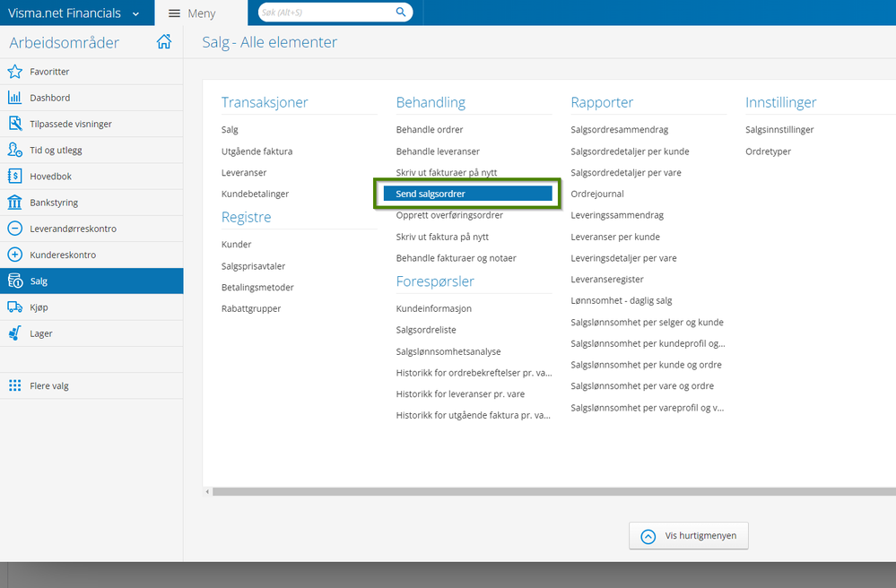Image resolution: width=896 pixels, height=588 pixels.
Task: Click the horizontal scrollbar track
Action: tap(553, 491)
